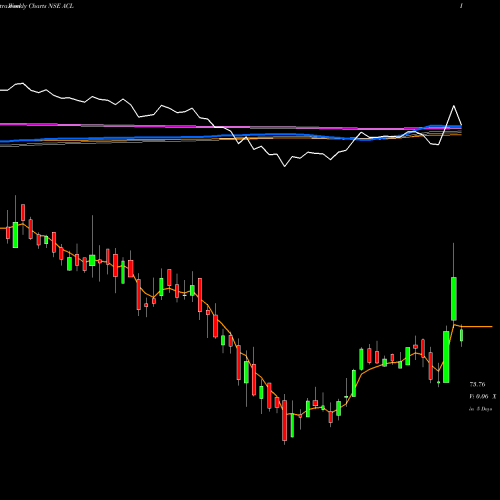Click the last small green candle
The image size is (500, 500).
tap(461, 335)
